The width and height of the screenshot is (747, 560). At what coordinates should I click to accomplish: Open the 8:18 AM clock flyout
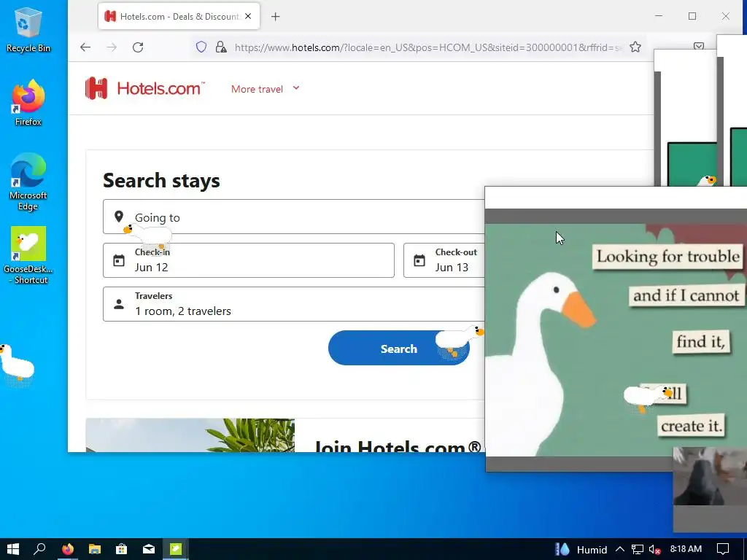click(x=686, y=549)
